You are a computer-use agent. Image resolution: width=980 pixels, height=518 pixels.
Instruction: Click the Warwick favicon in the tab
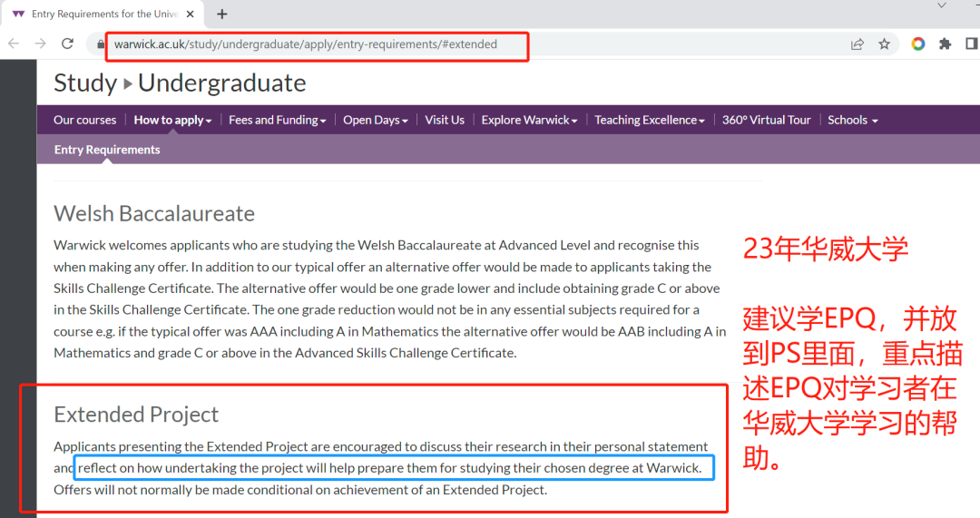click(x=19, y=14)
